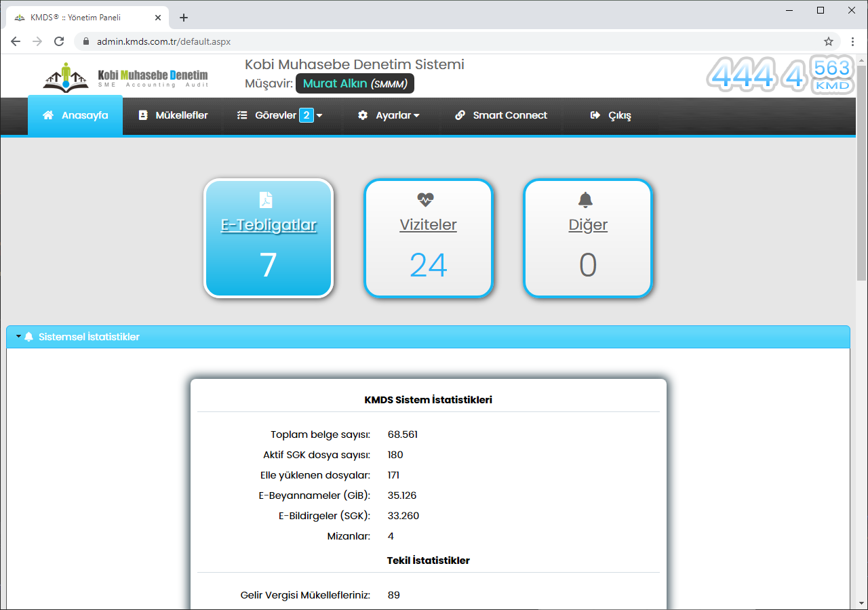Screen dimensions: 868x610
Task: Click the E-Beyannameler (GİB) label
Action: point(315,495)
